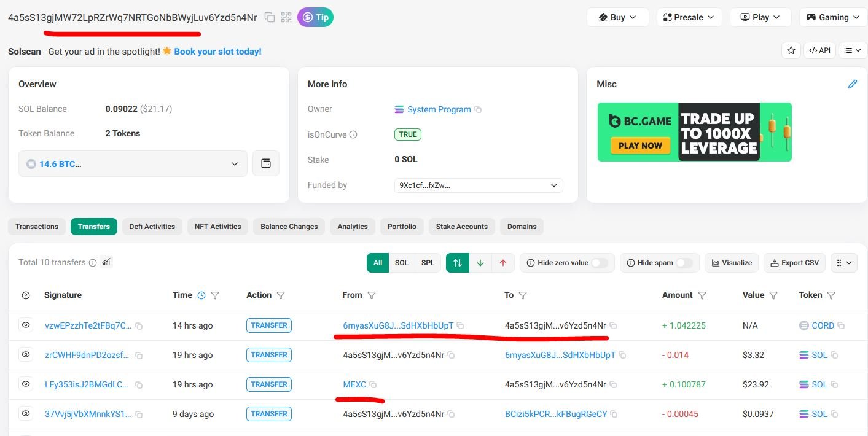Click the BC.GAME Play Now ad banner
The width and height of the screenshot is (868, 436).
click(640, 146)
